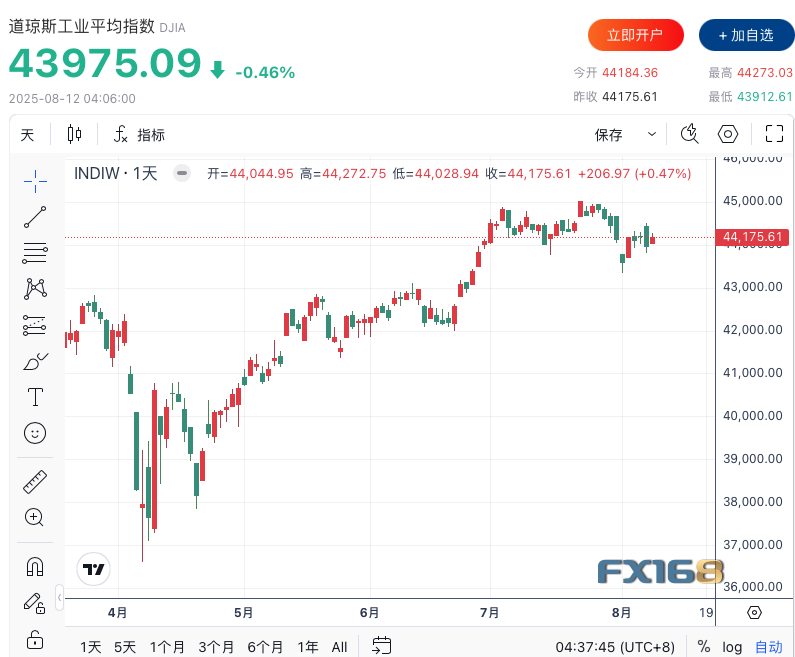Image resolution: width=795 pixels, height=657 pixels.
Task: Open the emoji icons tool
Action: [35, 433]
